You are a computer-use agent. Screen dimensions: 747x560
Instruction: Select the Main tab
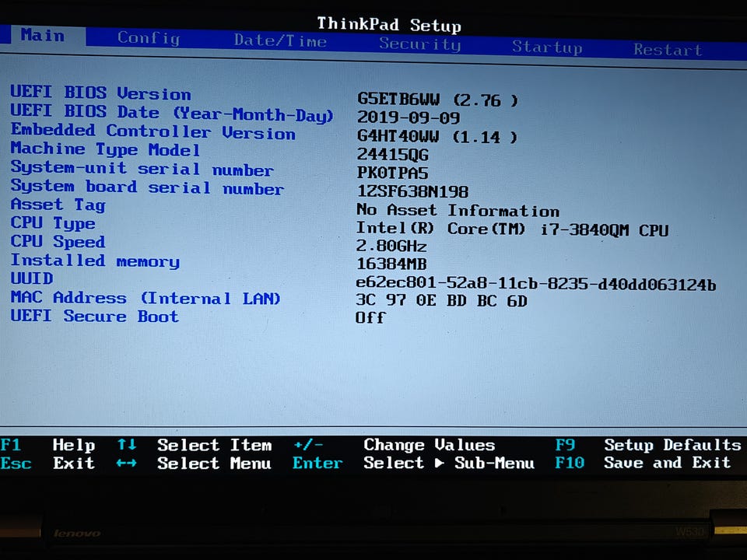42,35
